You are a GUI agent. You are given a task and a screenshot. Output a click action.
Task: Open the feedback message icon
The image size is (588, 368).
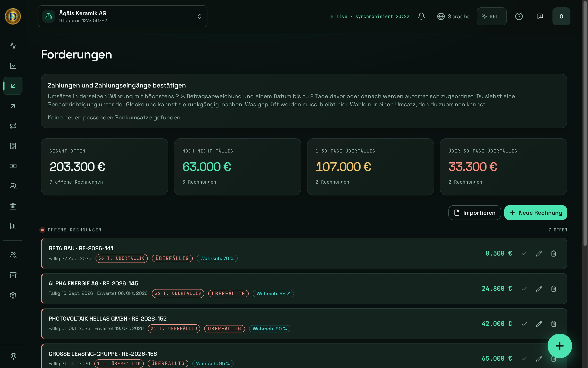click(540, 16)
